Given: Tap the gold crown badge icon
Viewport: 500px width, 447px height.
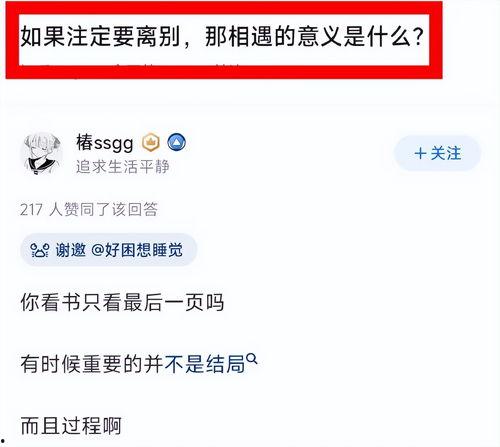Looking at the screenshot, I should pyautogui.click(x=151, y=142).
